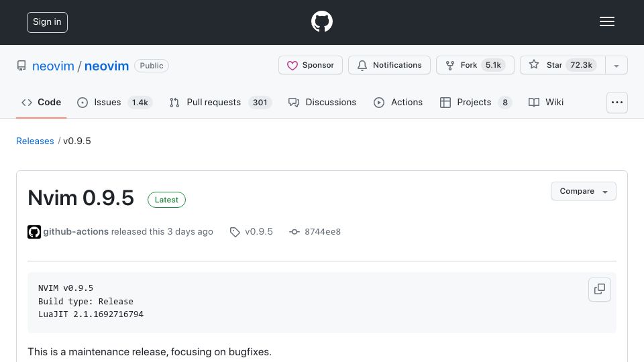Click the Nvim 0.9.5 release title
The height and width of the screenshot is (362, 644).
[81, 198]
